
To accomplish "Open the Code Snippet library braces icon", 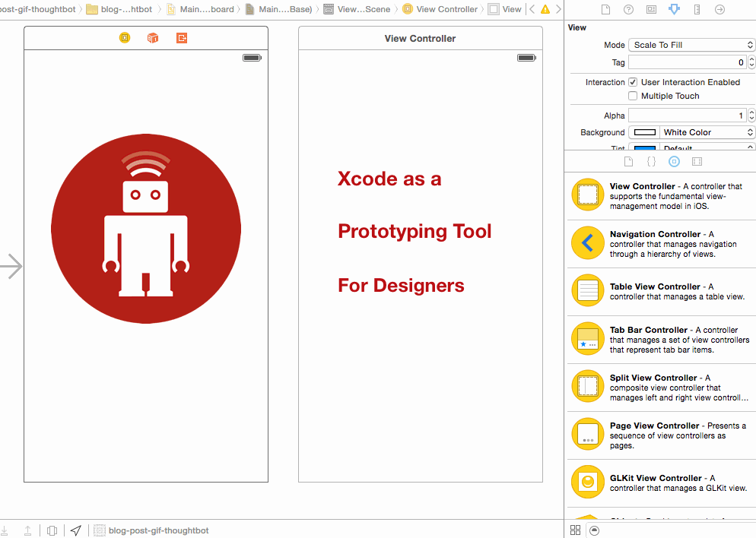I will tap(651, 162).
